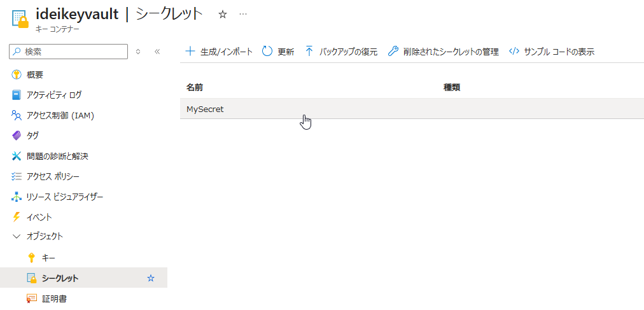Viewport: 644px width, 310px height.
Task: Select 生成/インポート command
Action: click(227, 52)
